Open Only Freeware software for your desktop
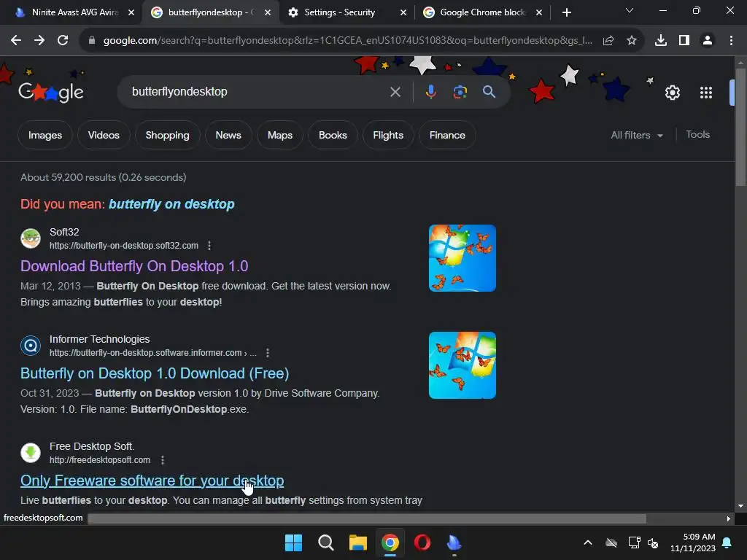This screenshot has width=747, height=560. [x=152, y=481]
